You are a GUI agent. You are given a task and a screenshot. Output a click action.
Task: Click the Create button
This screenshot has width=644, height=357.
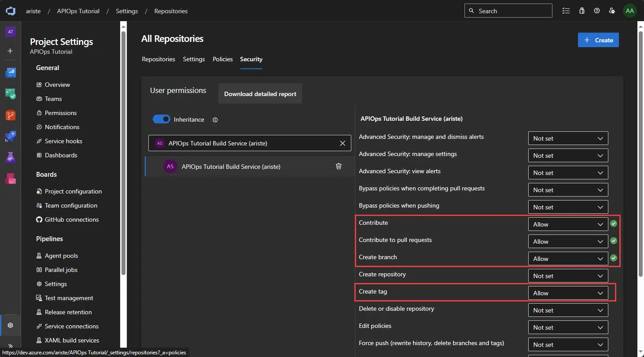(x=598, y=40)
